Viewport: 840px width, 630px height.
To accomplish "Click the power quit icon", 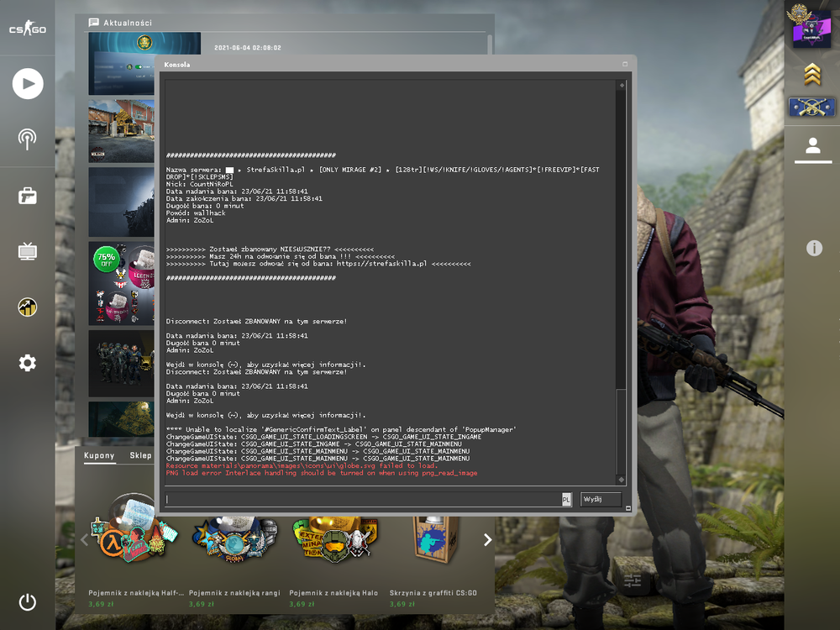I will [28, 602].
